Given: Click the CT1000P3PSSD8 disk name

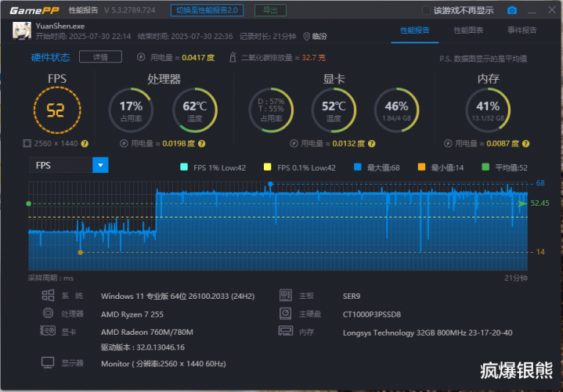Looking at the screenshot, I should (372, 315).
